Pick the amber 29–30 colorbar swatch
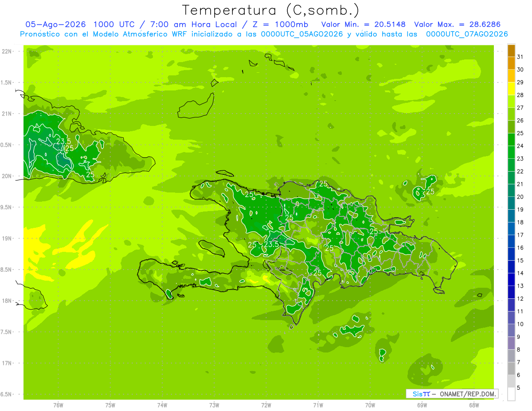532x411 pixels. [x=511, y=76]
